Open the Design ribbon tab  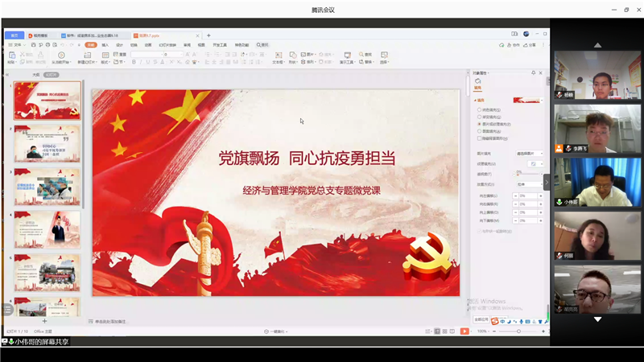pyautogui.click(x=119, y=45)
